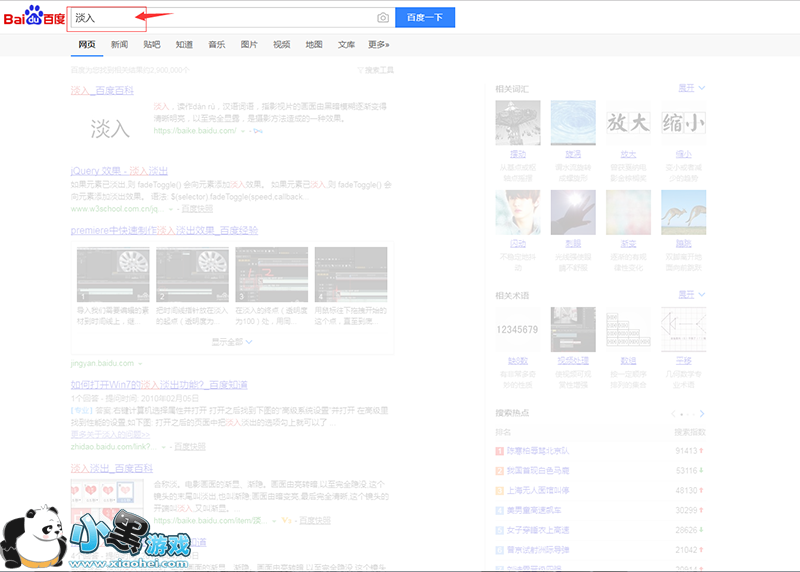Click 更多关于淡入的问题>> link
This screenshot has height=572, width=800.
(x=110, y=434)
